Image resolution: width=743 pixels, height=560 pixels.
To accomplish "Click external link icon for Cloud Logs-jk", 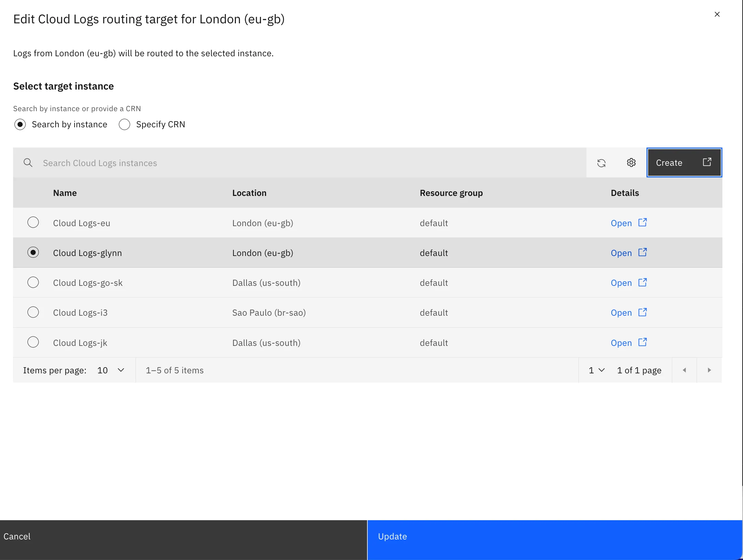I will [642, 342].
